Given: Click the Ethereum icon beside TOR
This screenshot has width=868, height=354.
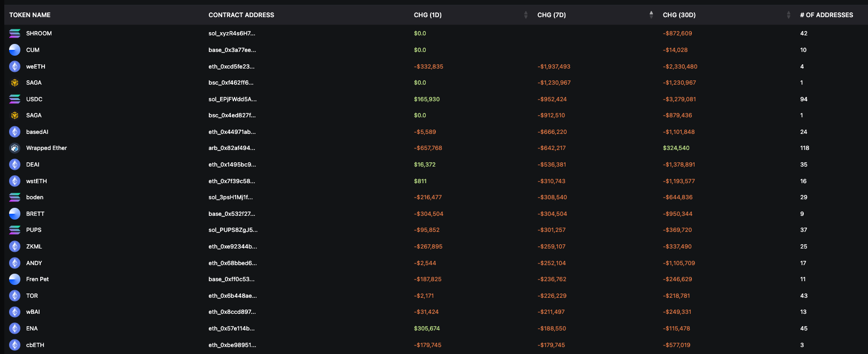Looking at the screenshot, I should (x=15, y=296).
